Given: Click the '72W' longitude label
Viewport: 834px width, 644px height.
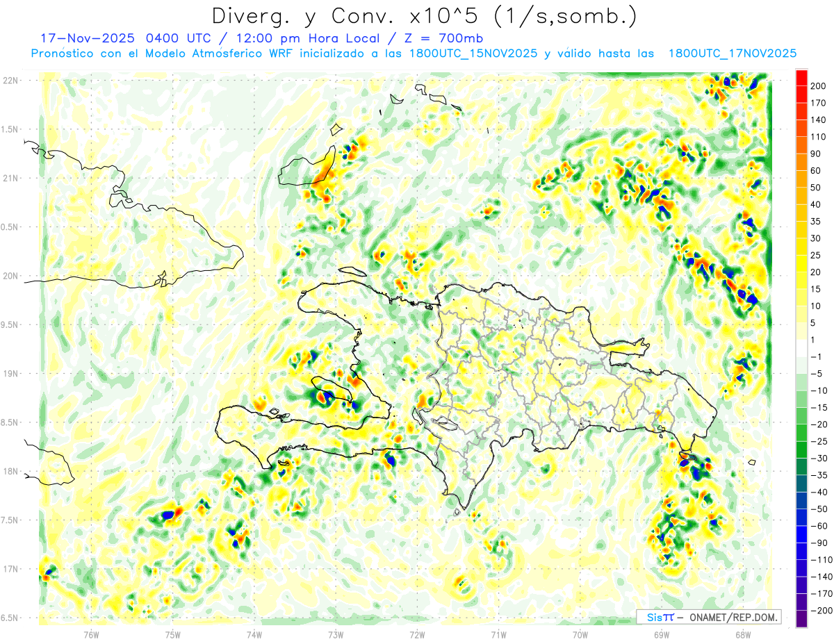Looking at the screenshot, I should 417,634.
